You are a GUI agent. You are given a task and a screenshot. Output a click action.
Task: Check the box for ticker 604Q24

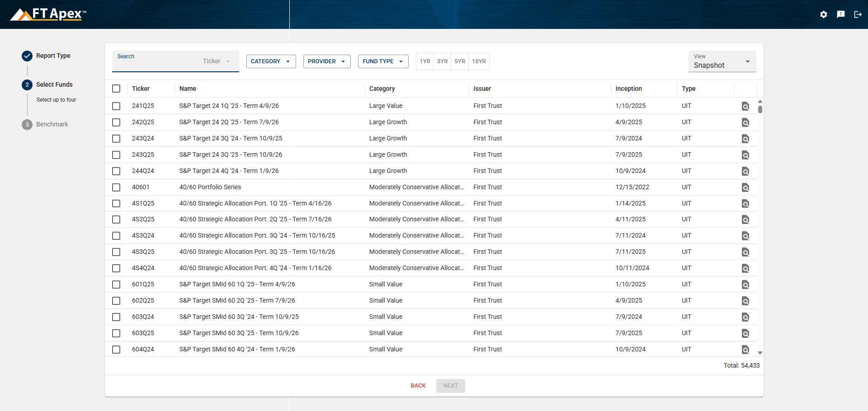[x=116, y=349]
